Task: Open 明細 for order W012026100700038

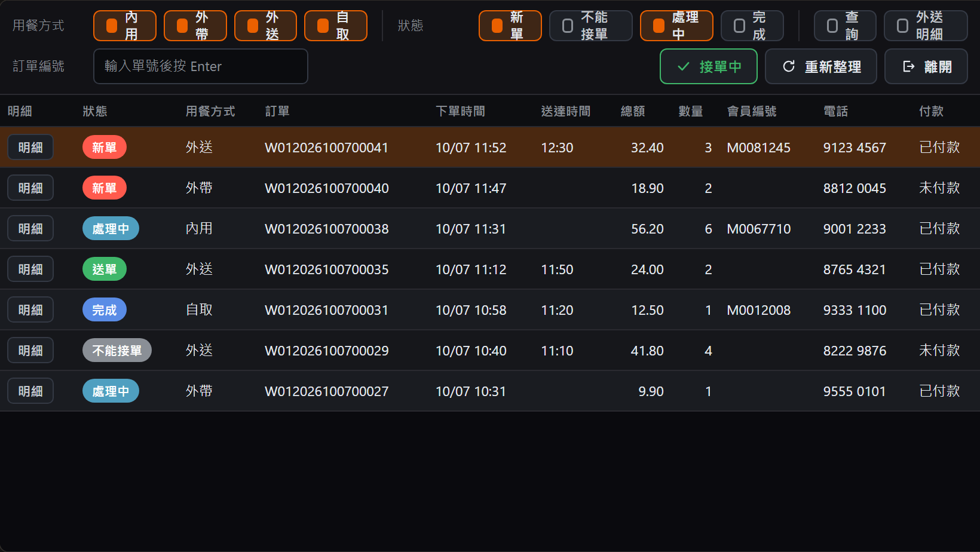Action: [30, 229]
